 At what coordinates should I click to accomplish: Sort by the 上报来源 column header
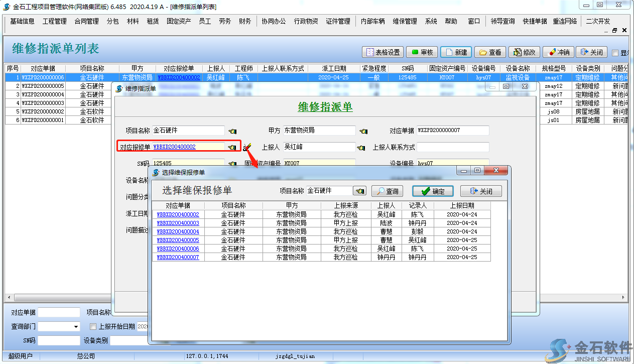(x=346, y=205)
